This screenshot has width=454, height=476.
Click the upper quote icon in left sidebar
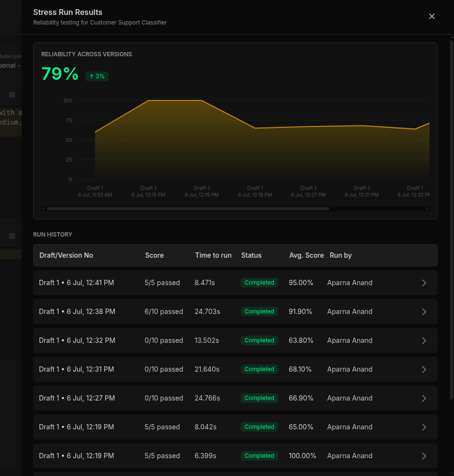12,95
